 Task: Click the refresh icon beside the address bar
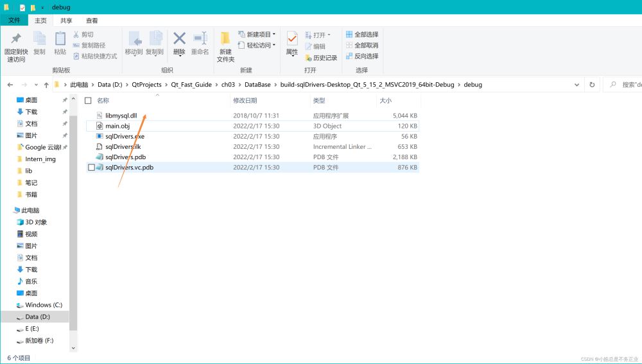pyautogui.click(x=591, y=84)
